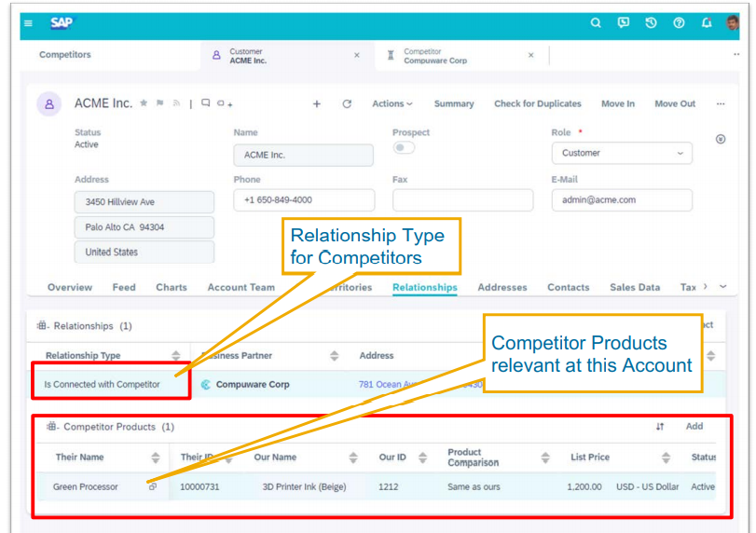
Task: Sort by Their Name column
Action: tap(156, 458)
